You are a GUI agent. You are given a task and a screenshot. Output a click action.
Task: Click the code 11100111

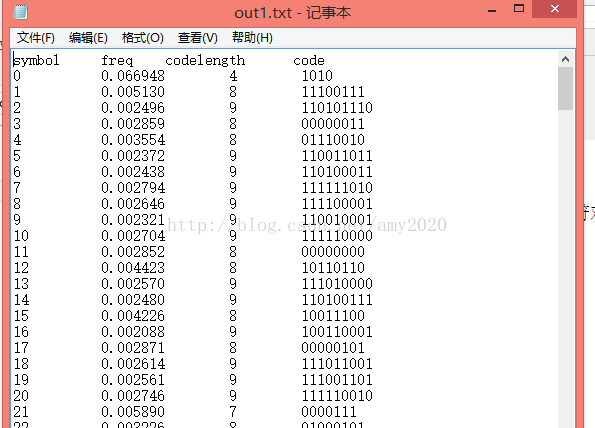click(x=333, y=92)
